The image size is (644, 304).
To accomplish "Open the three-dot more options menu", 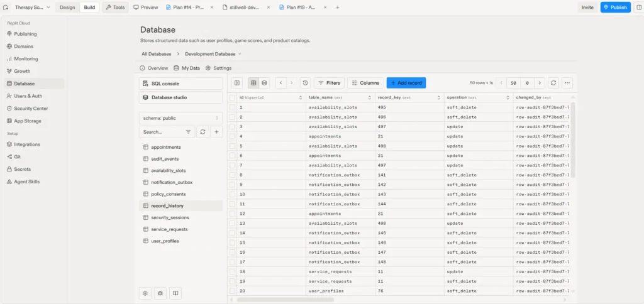I will [567, 83].
